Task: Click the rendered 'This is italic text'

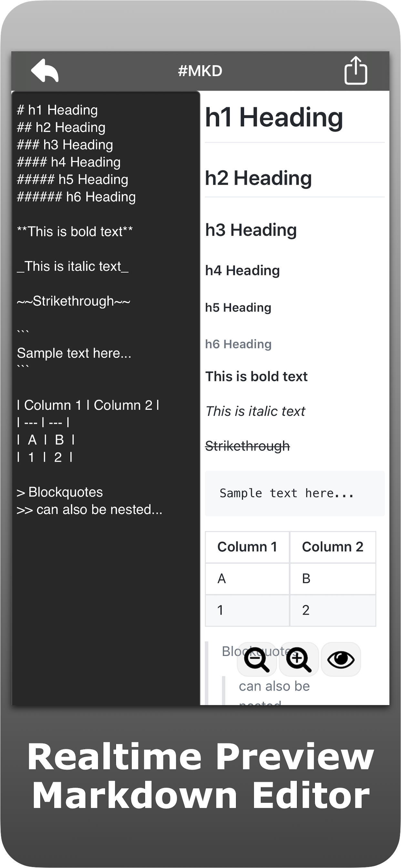Action: coord(255,411)
